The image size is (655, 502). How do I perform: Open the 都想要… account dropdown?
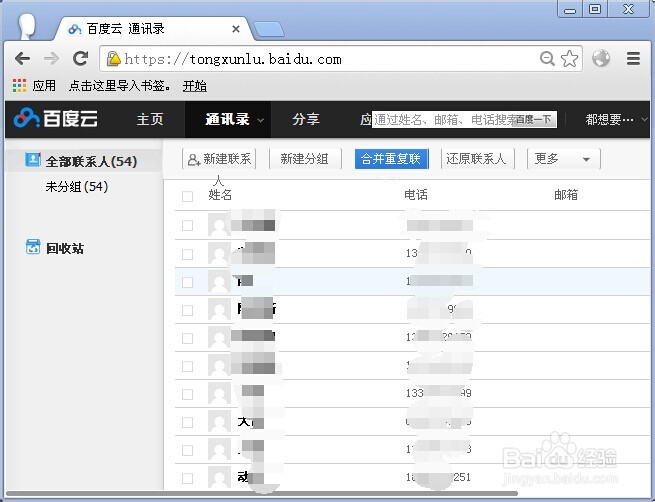616,119
